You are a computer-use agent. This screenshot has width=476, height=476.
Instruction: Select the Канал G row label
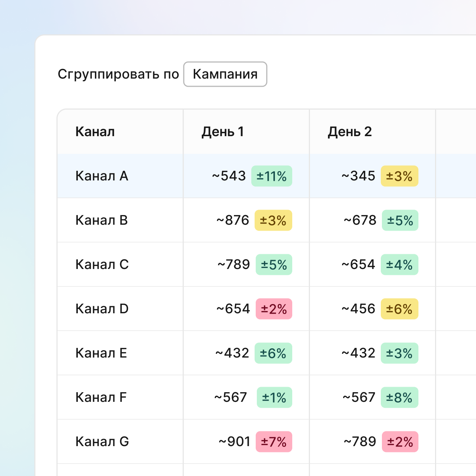pos(102,442)
